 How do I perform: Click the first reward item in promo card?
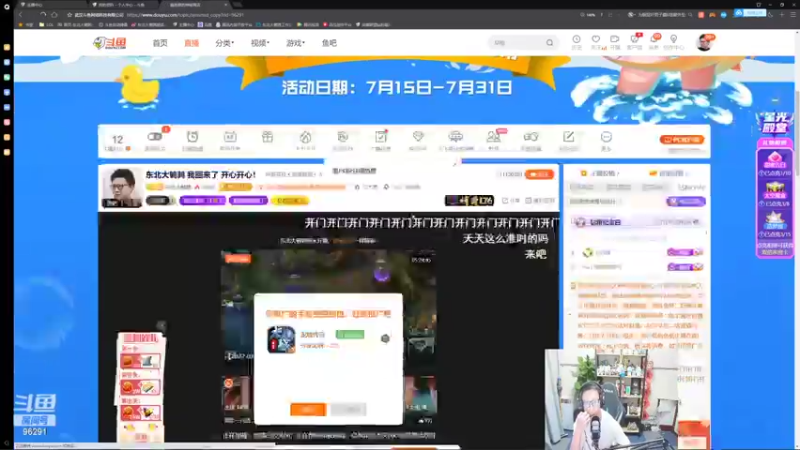[140, 361]
